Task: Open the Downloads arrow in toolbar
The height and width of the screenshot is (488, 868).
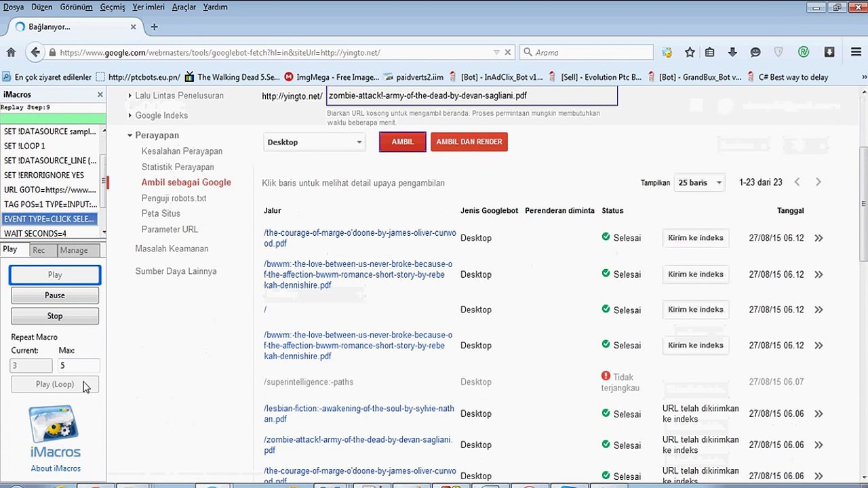Action: pyautogui.click(x=732, y=52)
